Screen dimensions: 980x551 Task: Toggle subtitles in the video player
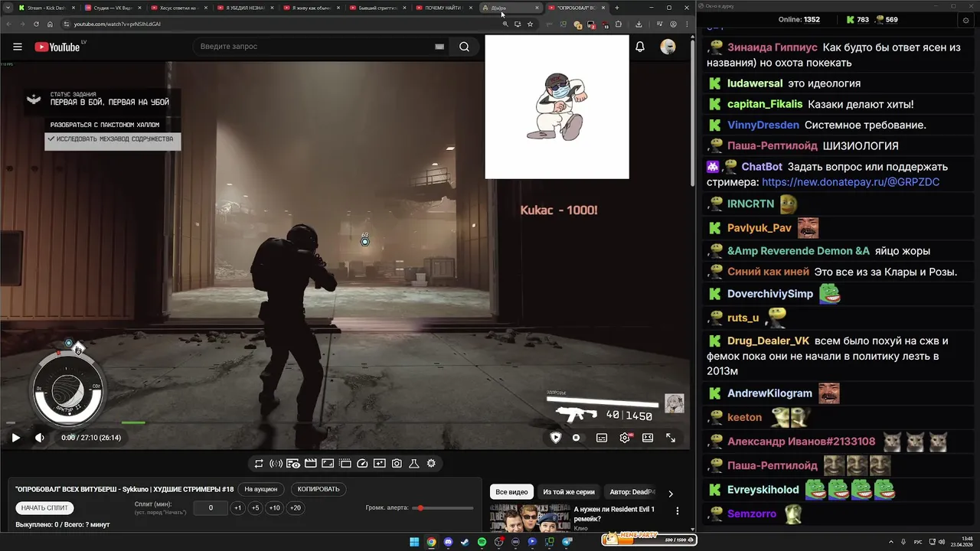pos(602,438)
